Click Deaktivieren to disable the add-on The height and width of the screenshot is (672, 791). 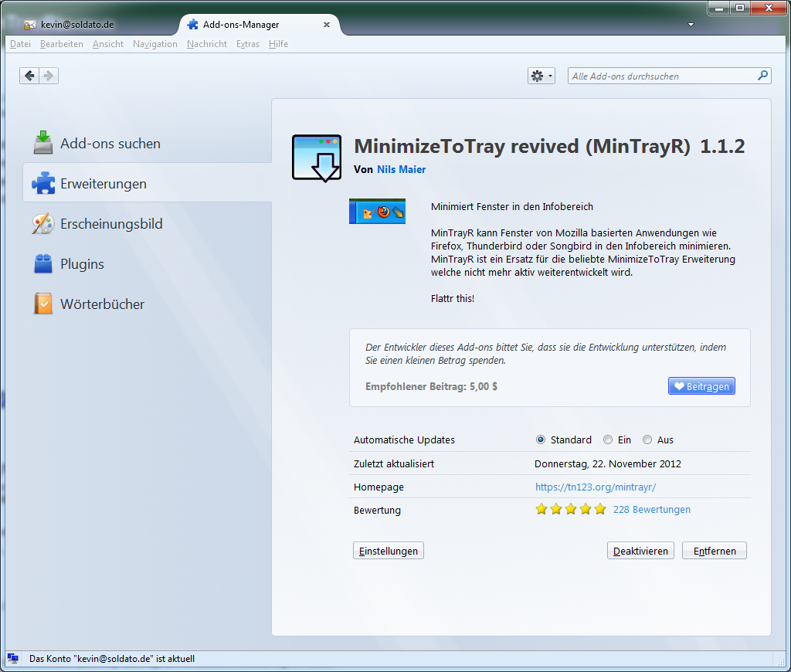pos(640,551)
